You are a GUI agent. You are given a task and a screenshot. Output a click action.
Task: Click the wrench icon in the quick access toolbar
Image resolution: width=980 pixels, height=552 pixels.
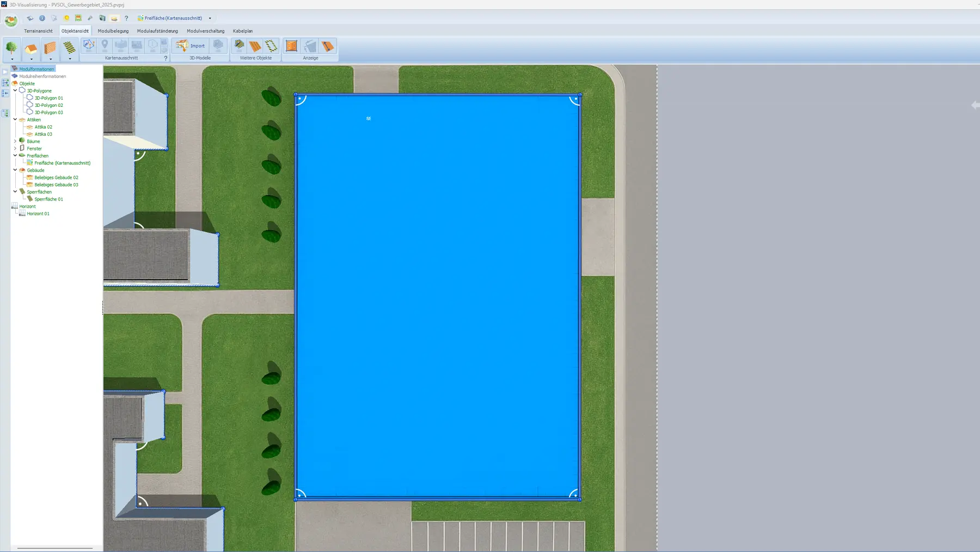tap(90, 18)
